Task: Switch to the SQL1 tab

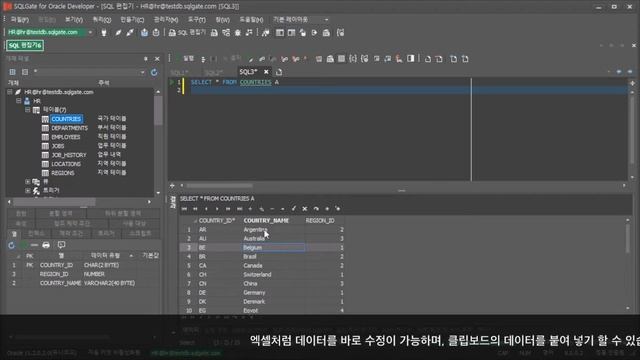Action: [179, 72]
